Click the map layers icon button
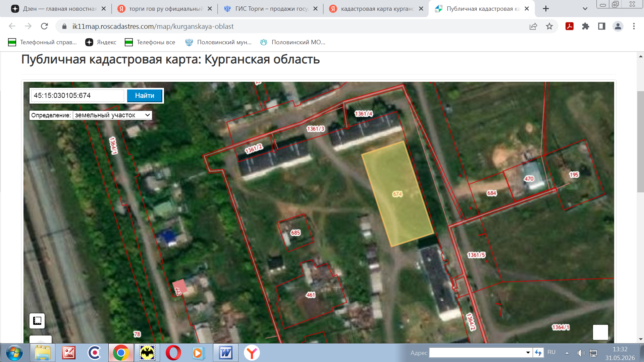This screenshot has height=362, width=644. (37, 321)
